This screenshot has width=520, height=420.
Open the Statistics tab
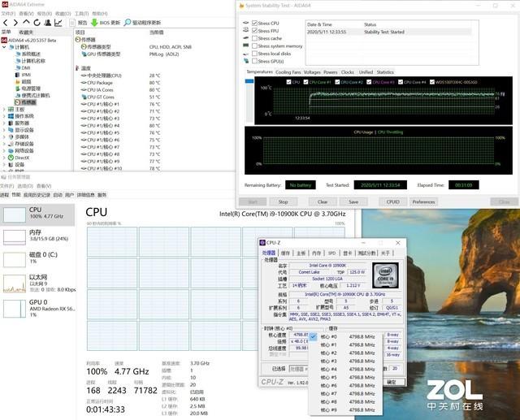pos(385,72)
